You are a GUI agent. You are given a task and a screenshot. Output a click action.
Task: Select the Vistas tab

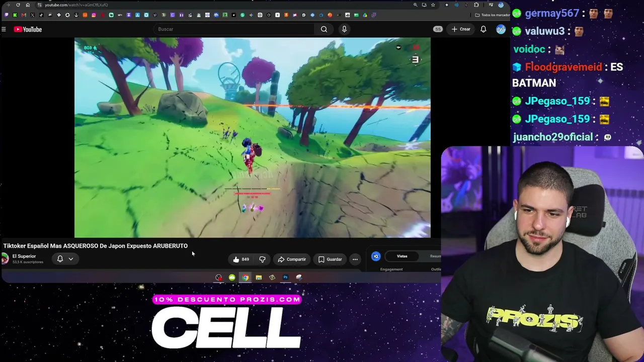coord(402,256)
